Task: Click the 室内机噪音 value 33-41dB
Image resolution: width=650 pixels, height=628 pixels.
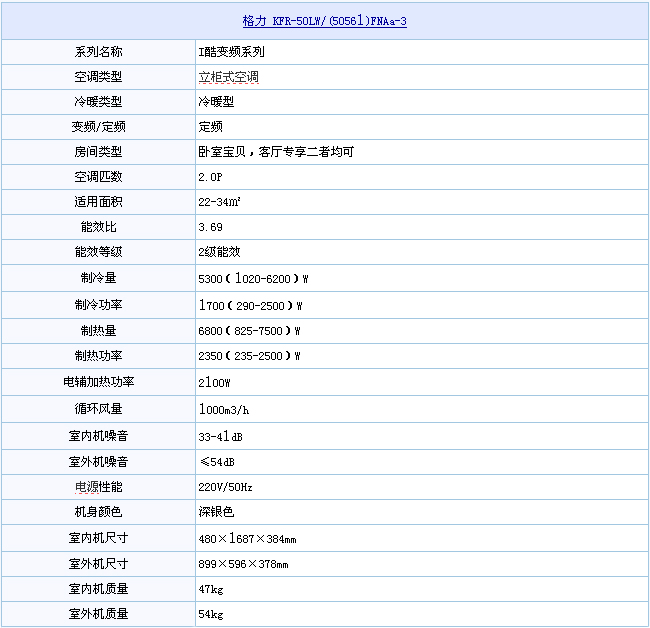Action: coord(220,436)
